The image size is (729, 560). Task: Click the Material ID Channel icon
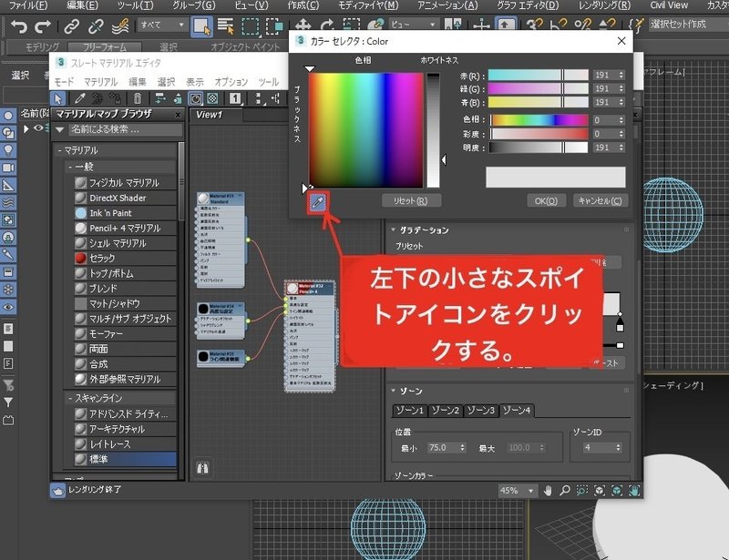coord(235,98)
